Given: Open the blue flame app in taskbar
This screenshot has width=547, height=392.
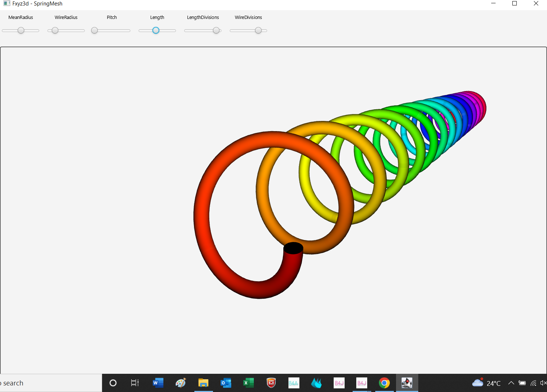Looking at the screenshot, I should pyautogui.click(x=316, y=383).
